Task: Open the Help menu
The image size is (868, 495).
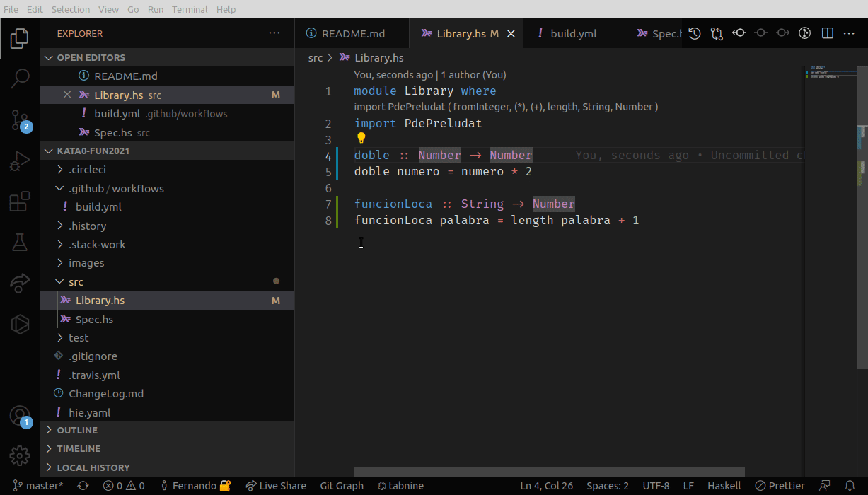Action: coord(226,9)
